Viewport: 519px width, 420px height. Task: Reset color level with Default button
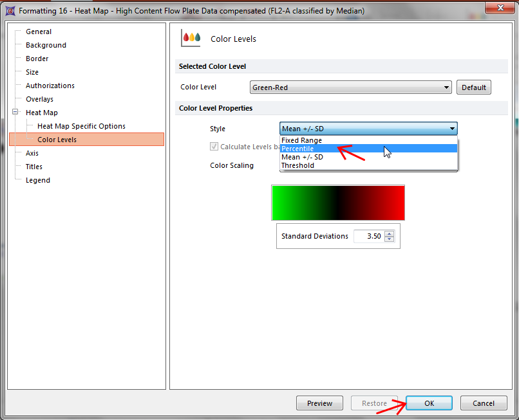473,87
